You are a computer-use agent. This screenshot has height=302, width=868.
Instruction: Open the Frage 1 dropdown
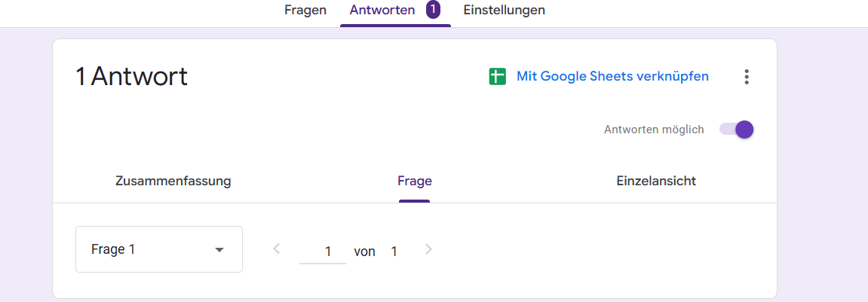pos(158,249)
